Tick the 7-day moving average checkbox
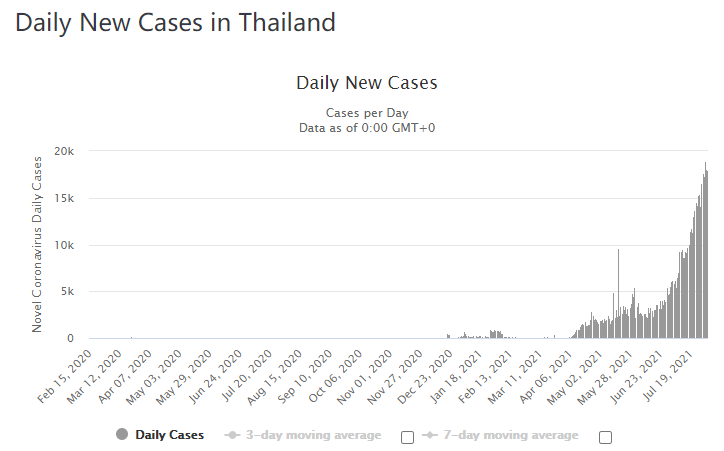 tap(605, 436)
